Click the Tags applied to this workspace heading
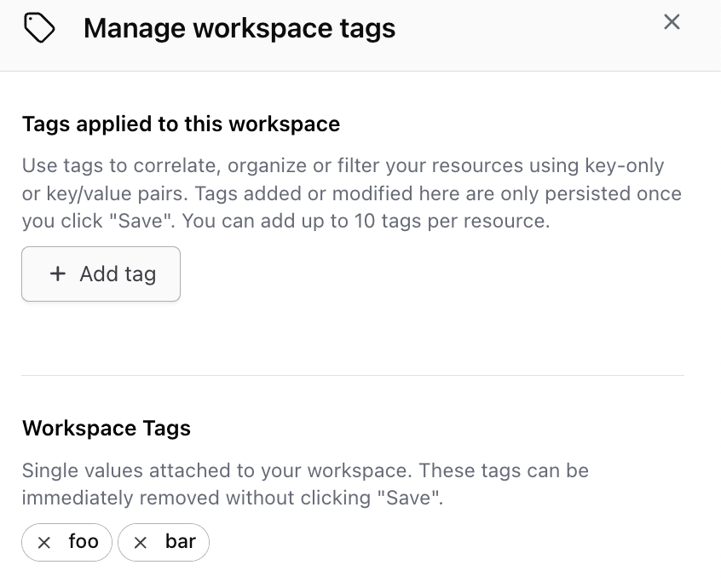Screen dimensions: 721x588 181,124
